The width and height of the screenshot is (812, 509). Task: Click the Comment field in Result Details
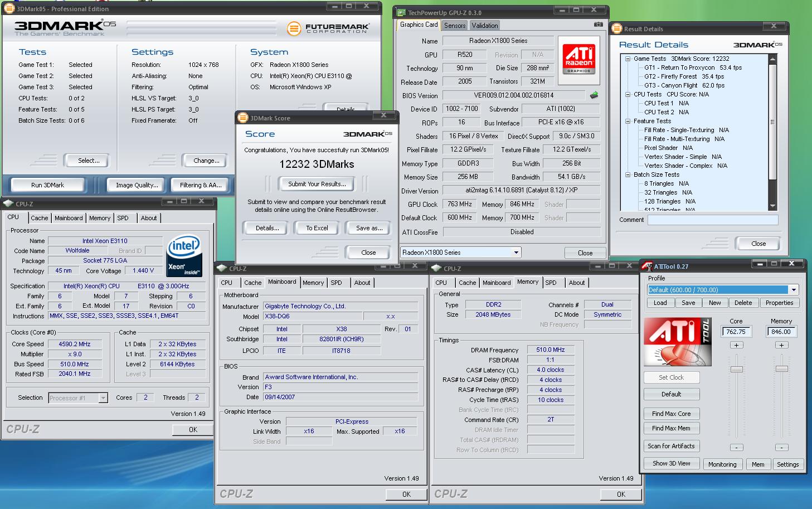(713, 220)
